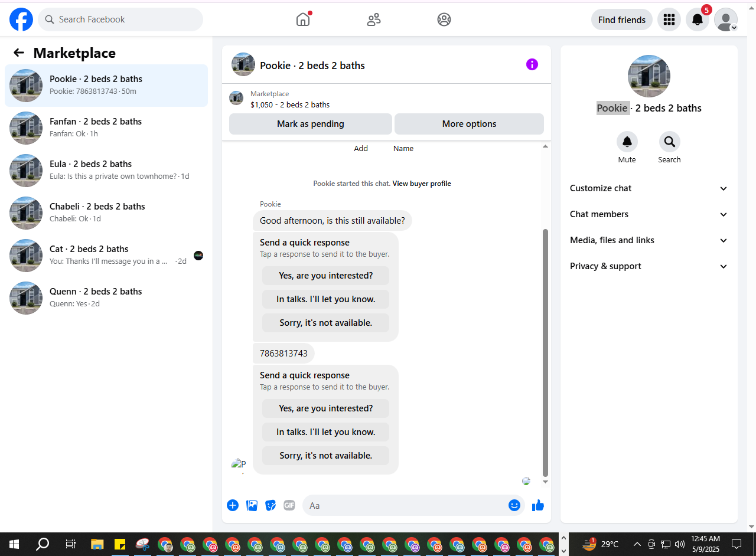Screen dimensions: 756x556
Task: Send last 'Yes, are you interested?' response
Action: 326,408
